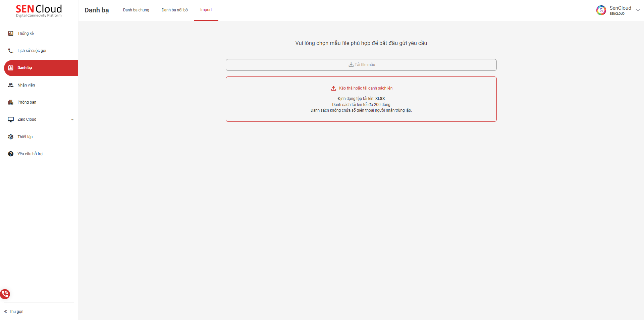Open the SenCloud account dropdown arrow

click(638, 10)
